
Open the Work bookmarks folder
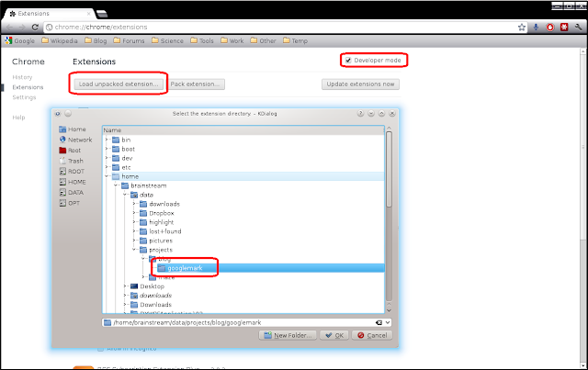coord(232,40)
